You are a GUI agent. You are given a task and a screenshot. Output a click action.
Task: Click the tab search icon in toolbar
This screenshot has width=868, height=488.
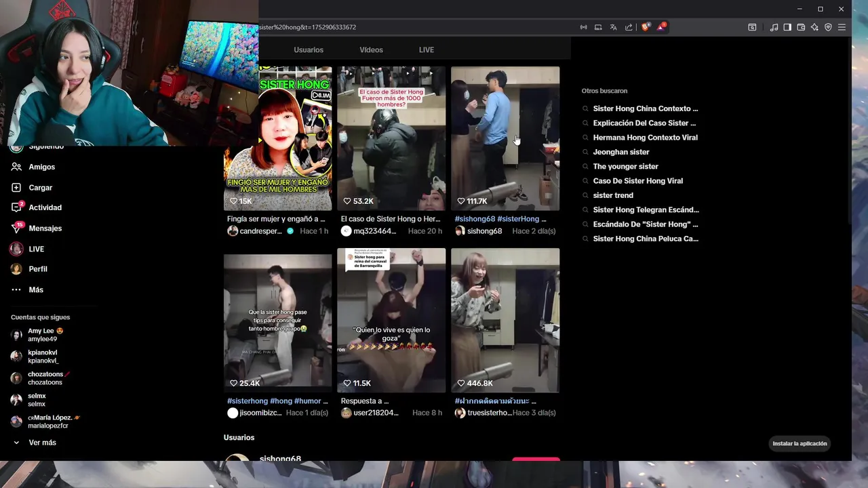[752, 27]
